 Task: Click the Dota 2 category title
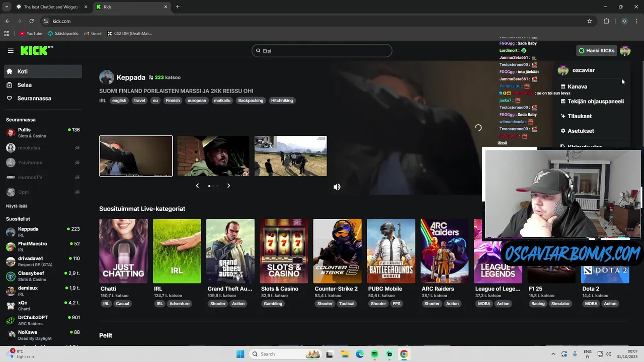click(x=591, y=289)
